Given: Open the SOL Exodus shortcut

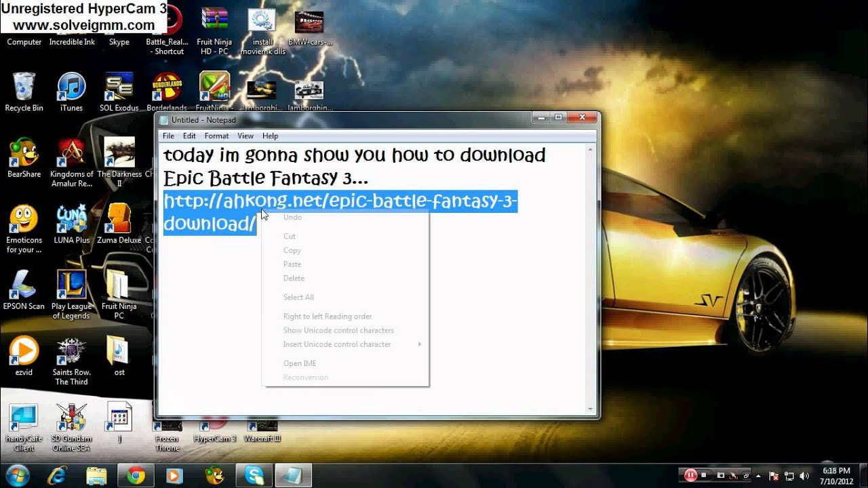Looking at the screenshot, I should 119,92.
